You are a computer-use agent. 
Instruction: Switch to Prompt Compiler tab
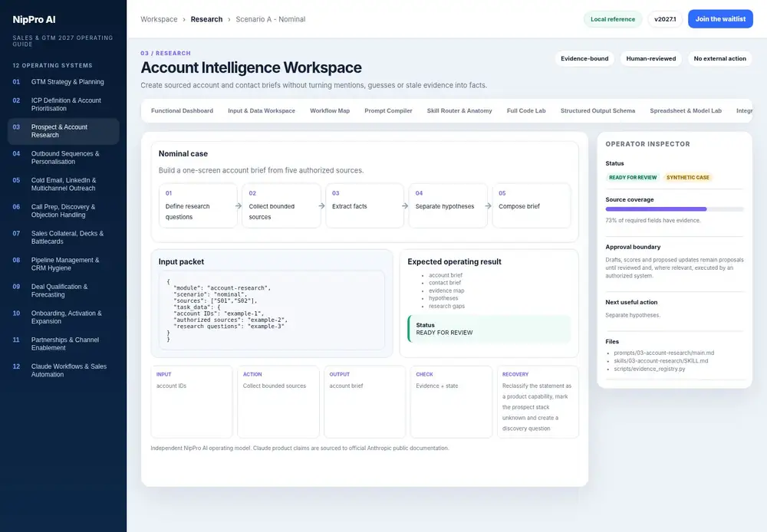pos(388,111)
